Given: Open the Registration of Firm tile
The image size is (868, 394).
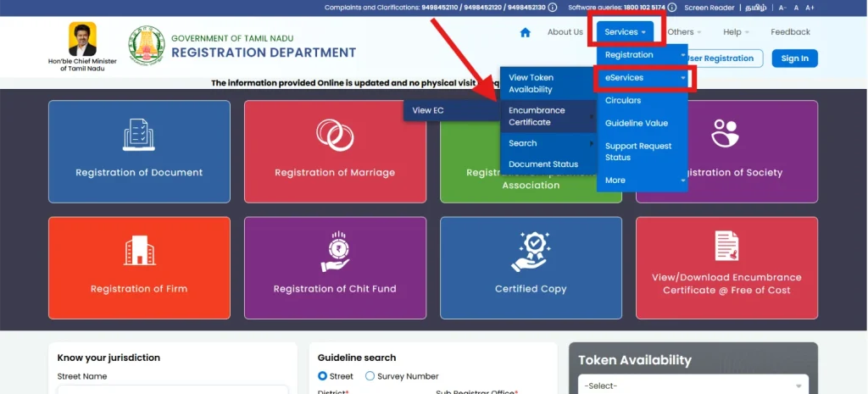Looking at the screenshot, I should pos(139,268).
